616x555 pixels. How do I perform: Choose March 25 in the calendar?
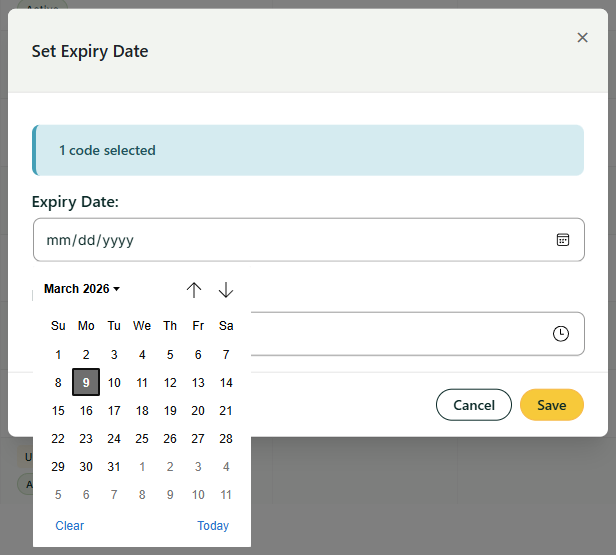[x=142, y=439]
